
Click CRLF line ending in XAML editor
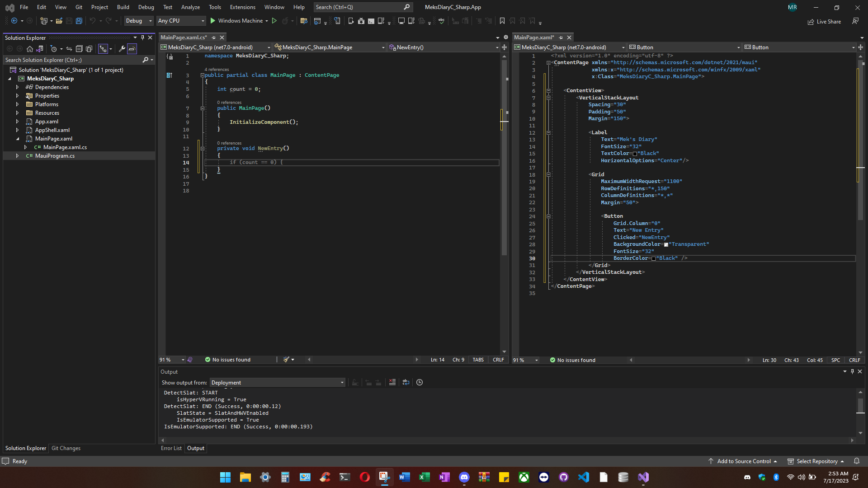pyautogui.click(x=854, y=360)
